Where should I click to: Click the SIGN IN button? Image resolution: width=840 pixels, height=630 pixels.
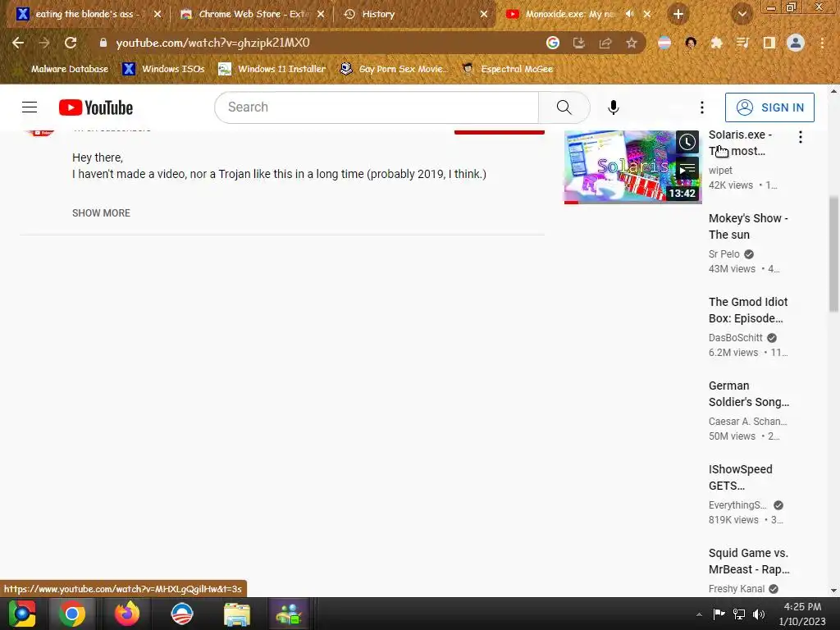pos(769,107)
